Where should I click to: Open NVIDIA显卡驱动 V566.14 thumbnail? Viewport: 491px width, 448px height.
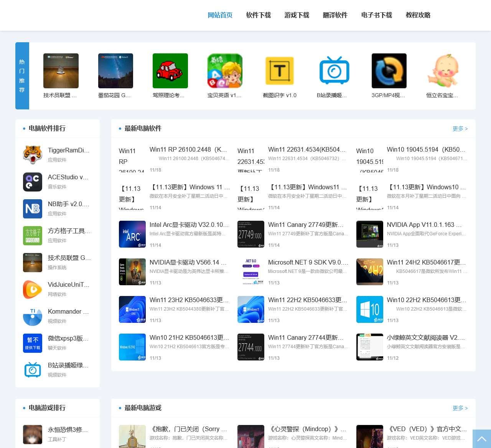coord(132,272)
